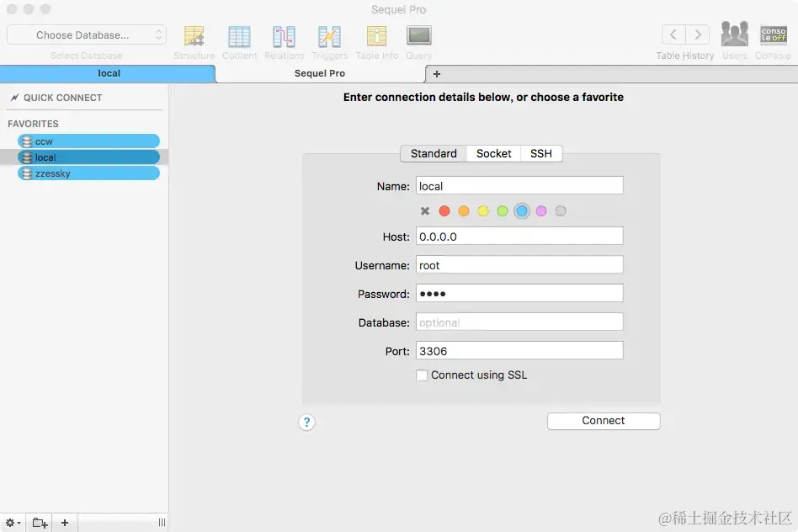This screenshot has height=532, width=798.
Task: Open the Users management icon
Action: [x=734, y=35]
